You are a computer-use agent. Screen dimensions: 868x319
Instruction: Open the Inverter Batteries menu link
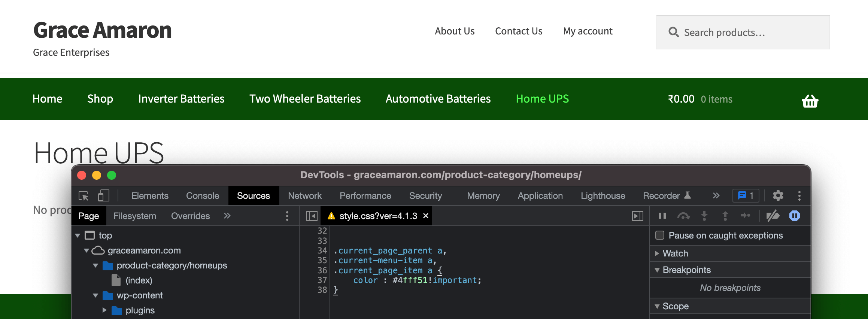pyautogui.click(x=181, y=99)
